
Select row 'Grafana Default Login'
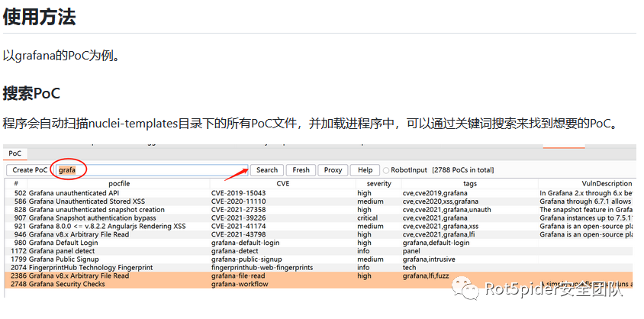coord(320,243)
